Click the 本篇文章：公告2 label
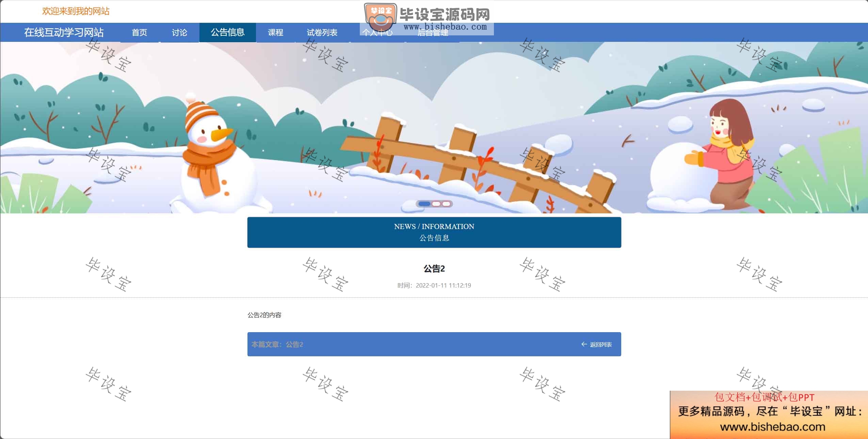This screenshot has width=868, height=439. (x=277, y=344)
